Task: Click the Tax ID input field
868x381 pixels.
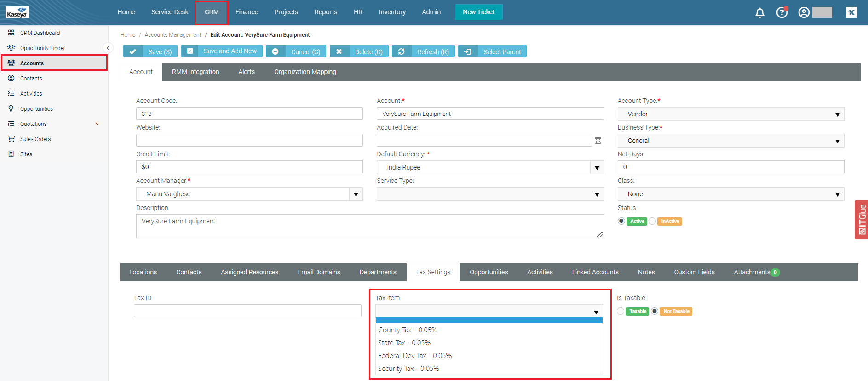Action: coord(247,311)
